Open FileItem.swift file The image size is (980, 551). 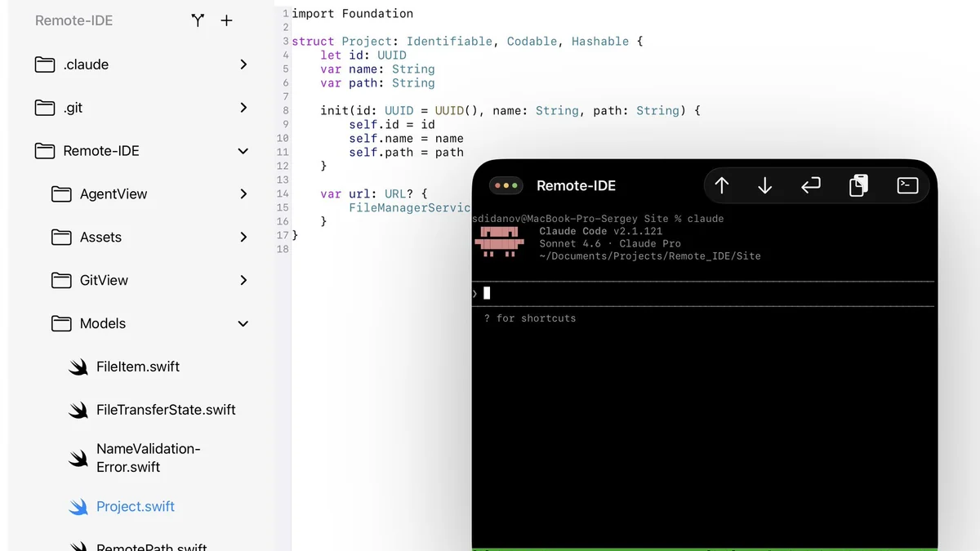click(138, 367)
